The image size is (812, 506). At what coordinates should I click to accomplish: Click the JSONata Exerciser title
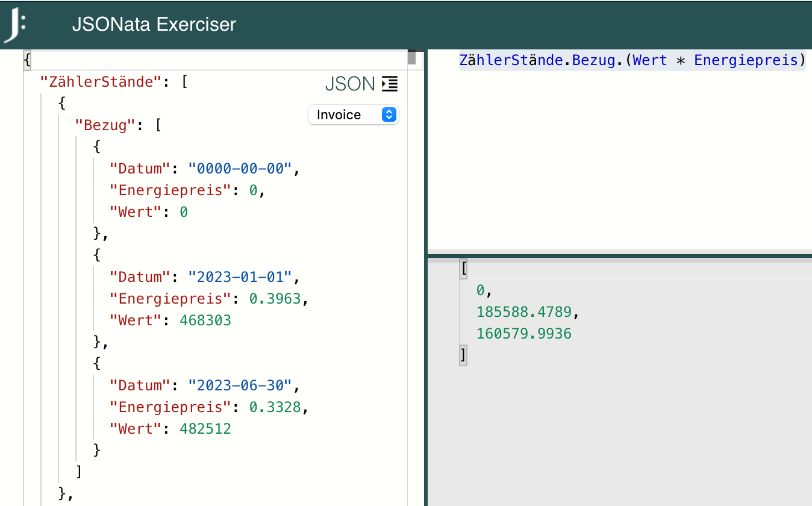[x=154, y=25]
